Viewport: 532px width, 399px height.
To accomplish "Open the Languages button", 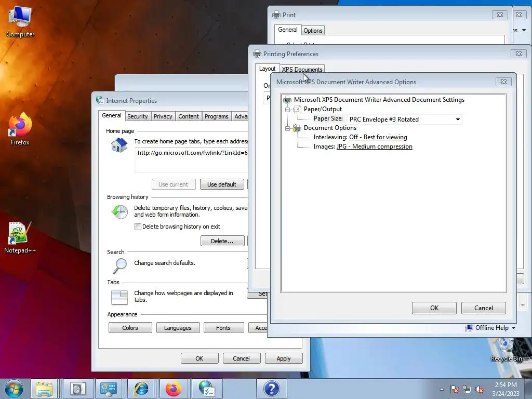I will [178, 328].
